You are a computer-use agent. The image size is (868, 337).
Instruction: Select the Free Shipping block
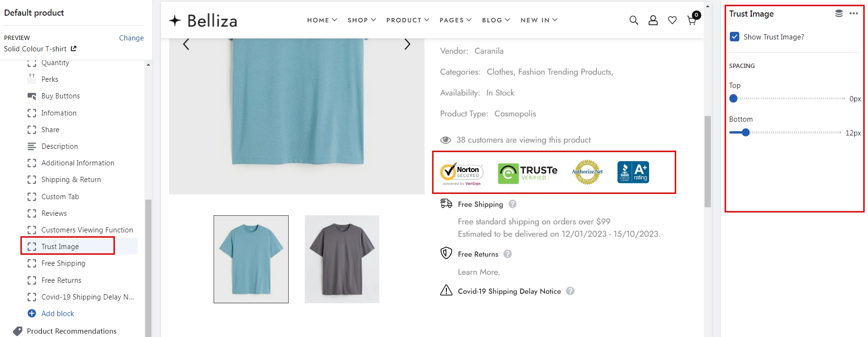(x=63, y=263)
